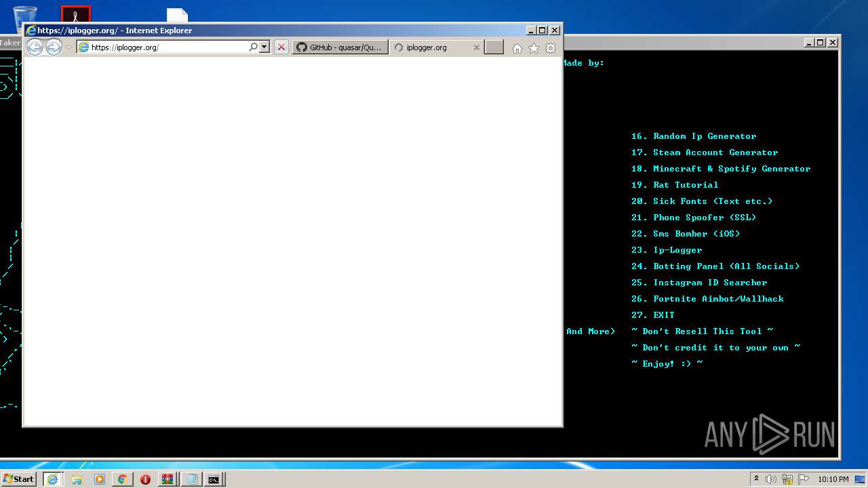
Task: Click the volume speaker tray icon
Action: (771, 479)
